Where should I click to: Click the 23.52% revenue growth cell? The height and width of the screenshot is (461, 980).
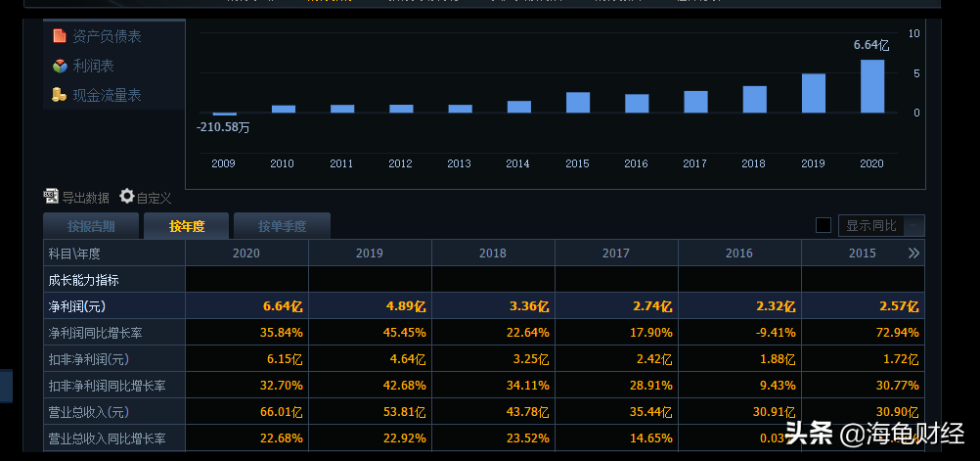click(493, 438)
